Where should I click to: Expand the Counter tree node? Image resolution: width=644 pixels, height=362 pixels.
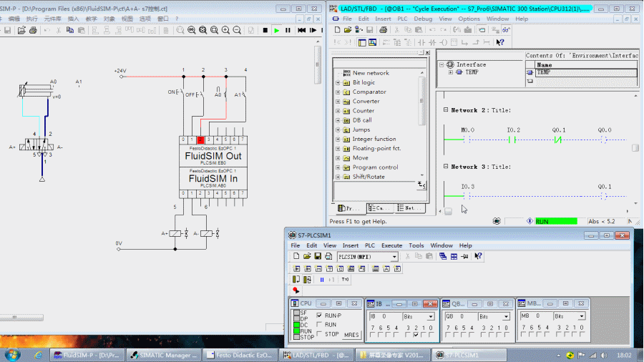click(338, 111)
